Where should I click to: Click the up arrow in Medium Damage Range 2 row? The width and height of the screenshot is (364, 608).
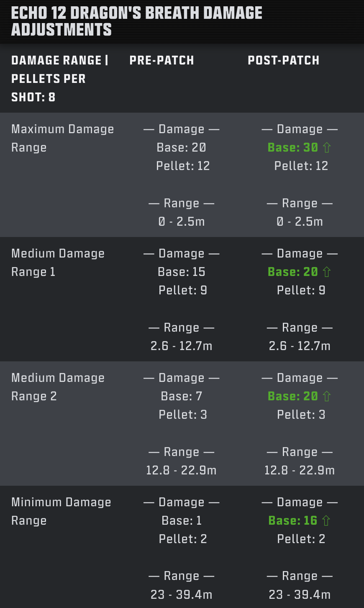327,396
